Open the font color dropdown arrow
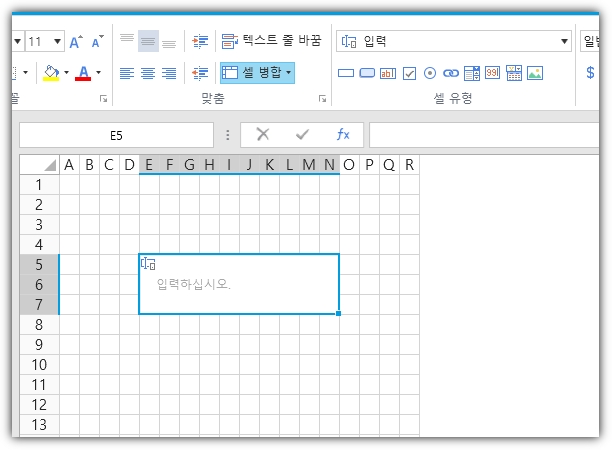 (x=97, y=73)
